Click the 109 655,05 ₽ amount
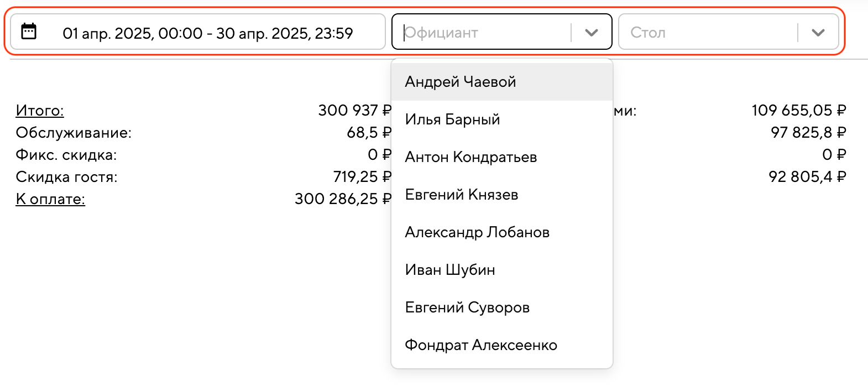The image size is (868, 386). [x=798, y=111]
